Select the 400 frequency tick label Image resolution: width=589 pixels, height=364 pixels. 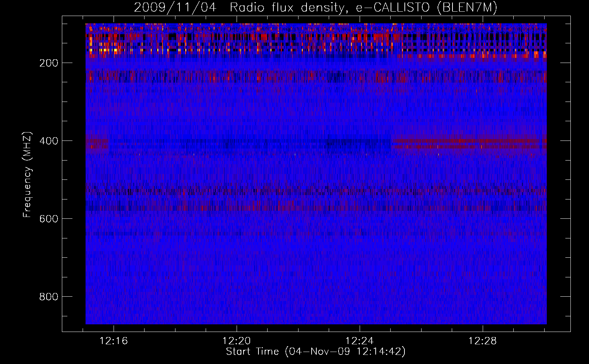[49, 141]
